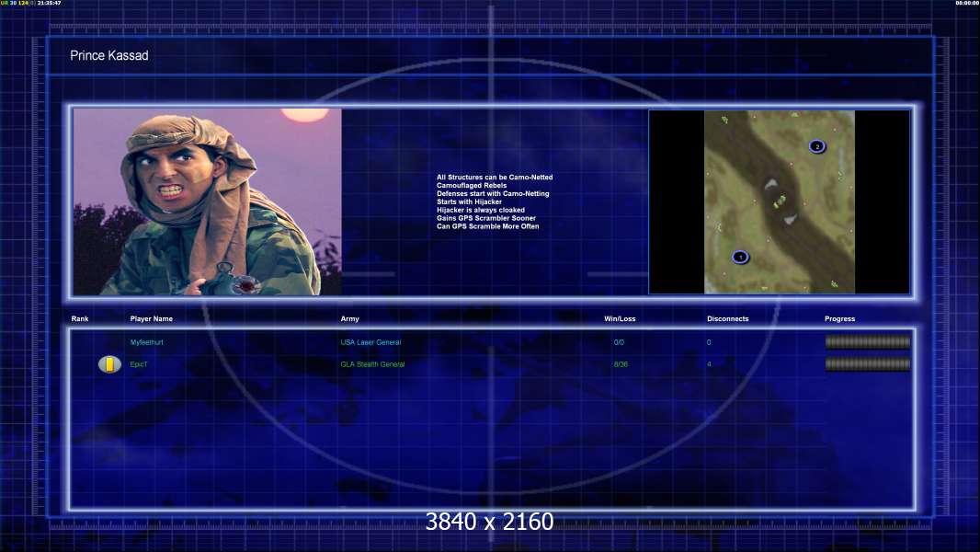Click the Win/Loss column header

click(620, 319)
